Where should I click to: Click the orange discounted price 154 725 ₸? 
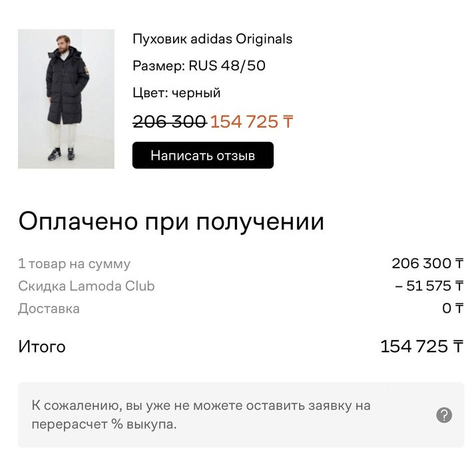tap(252, 122)
